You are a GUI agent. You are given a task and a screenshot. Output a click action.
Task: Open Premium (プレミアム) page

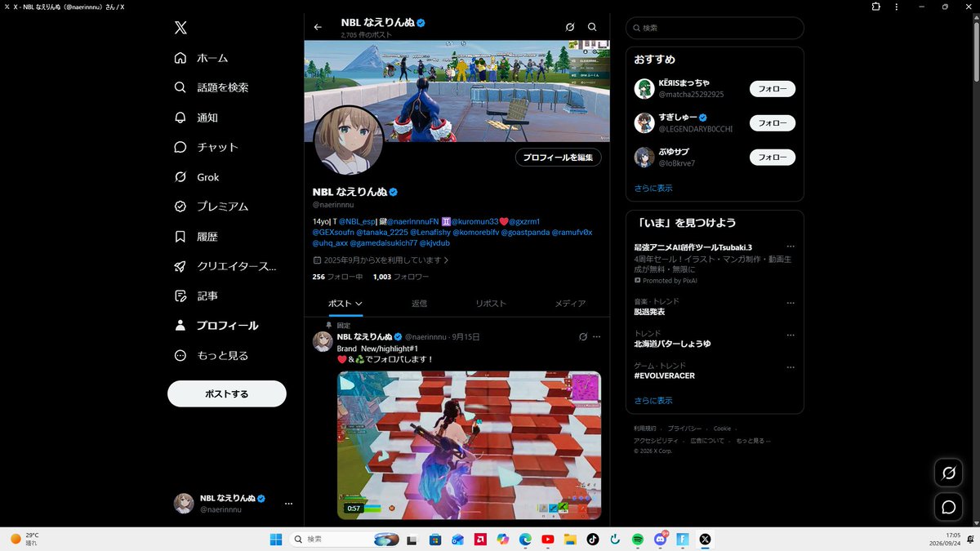pos(212,207)
